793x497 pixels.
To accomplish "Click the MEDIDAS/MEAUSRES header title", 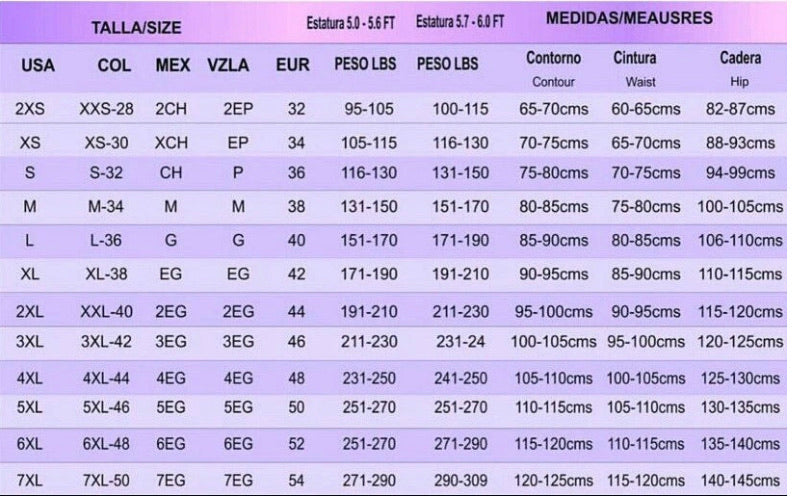I will tap(629, 18).
